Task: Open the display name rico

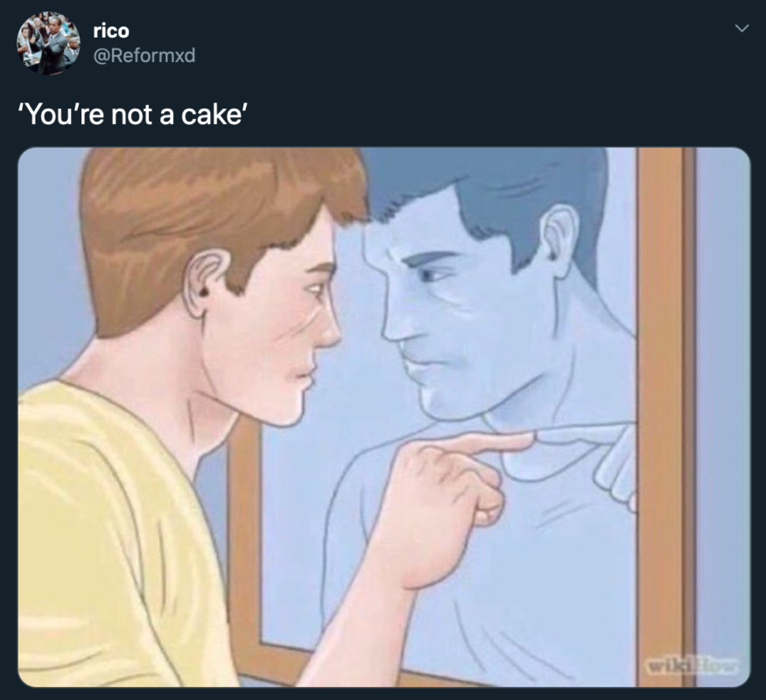Action: (x=111, y=31)
